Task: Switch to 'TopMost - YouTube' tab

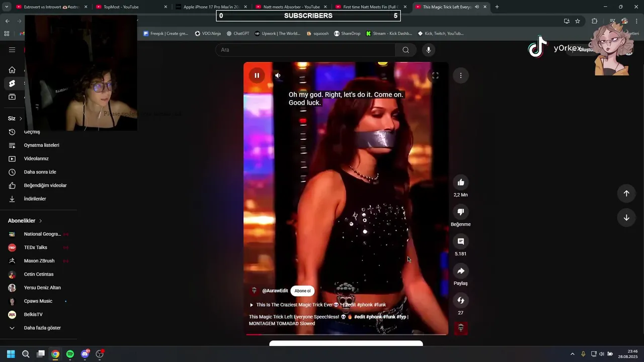Action: pos(131,7)
